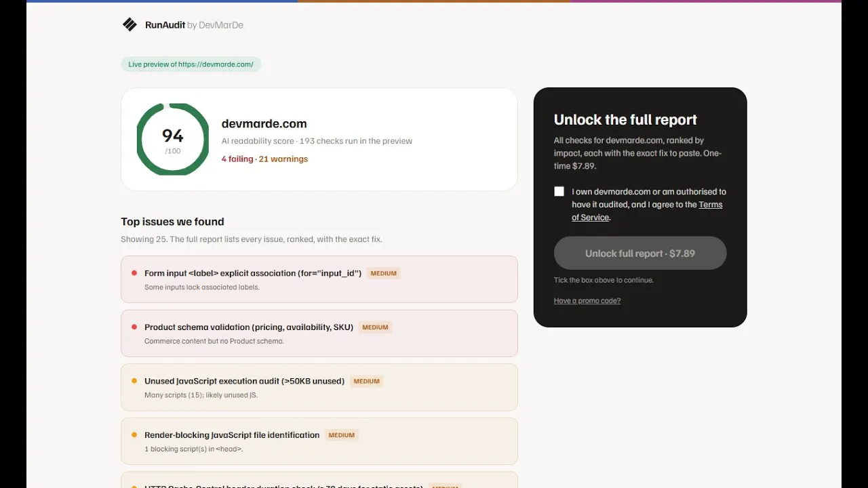Screen dimensions: 868x488
Task: Open the Have a promo code? link
Action: tap(587, 300)
